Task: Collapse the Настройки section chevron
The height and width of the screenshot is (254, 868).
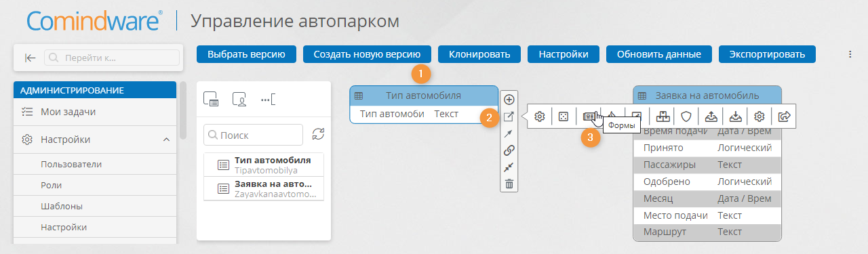Action: click(166, 140)
